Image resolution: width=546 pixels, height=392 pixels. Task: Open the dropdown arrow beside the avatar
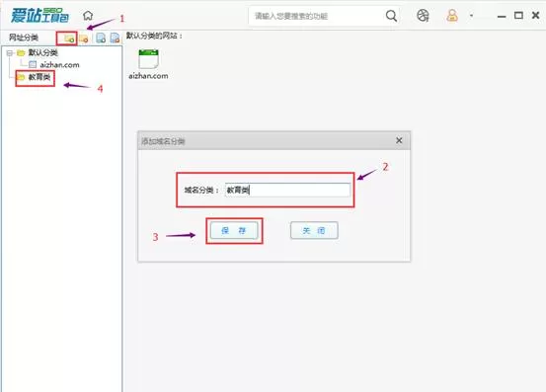pyautogui.click(x=472, y=16)
